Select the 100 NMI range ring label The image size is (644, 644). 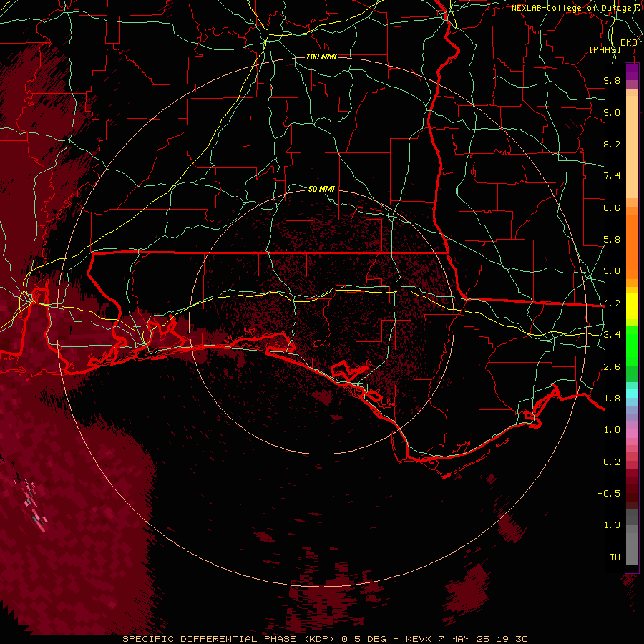click(321, 57)
